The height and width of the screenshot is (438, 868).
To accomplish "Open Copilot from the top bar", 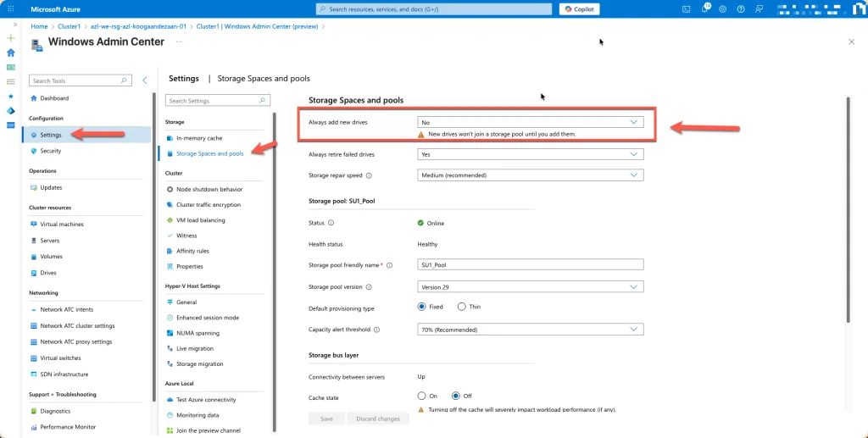I will coord(580,8).
